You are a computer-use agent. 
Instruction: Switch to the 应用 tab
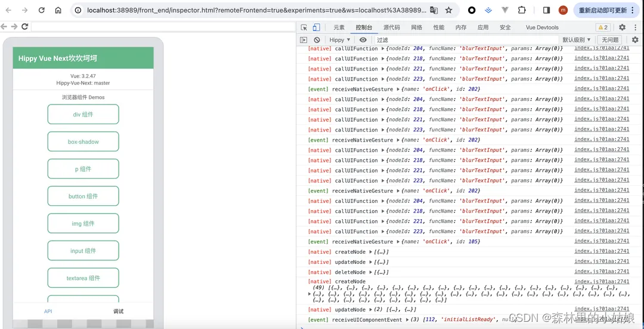(x=483, y=27)
